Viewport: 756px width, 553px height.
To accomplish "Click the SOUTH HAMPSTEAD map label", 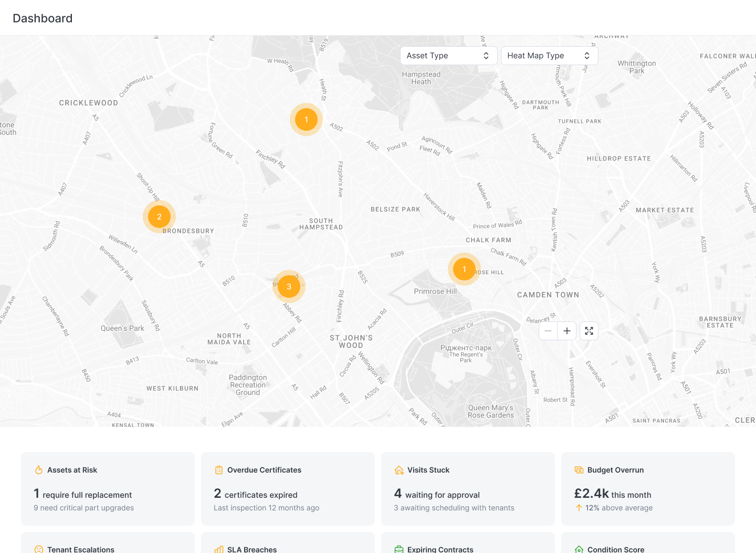I will [x=321, y=224].
